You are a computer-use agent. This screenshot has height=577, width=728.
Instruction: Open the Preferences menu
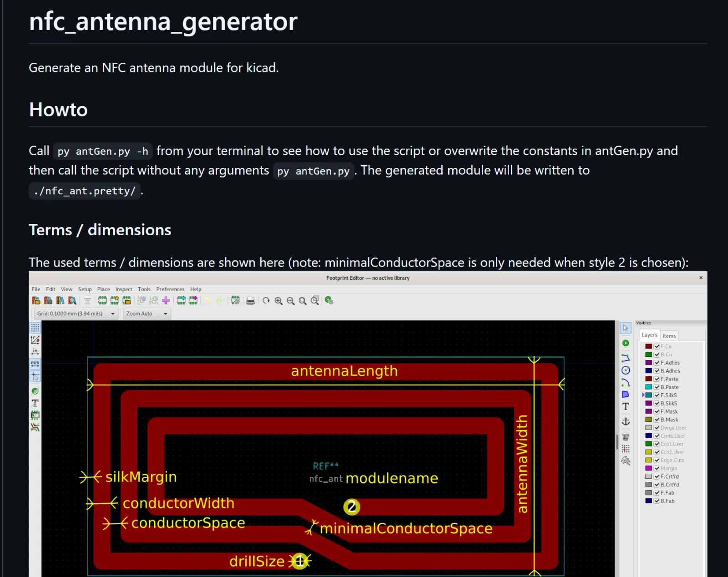pos(170,289)
